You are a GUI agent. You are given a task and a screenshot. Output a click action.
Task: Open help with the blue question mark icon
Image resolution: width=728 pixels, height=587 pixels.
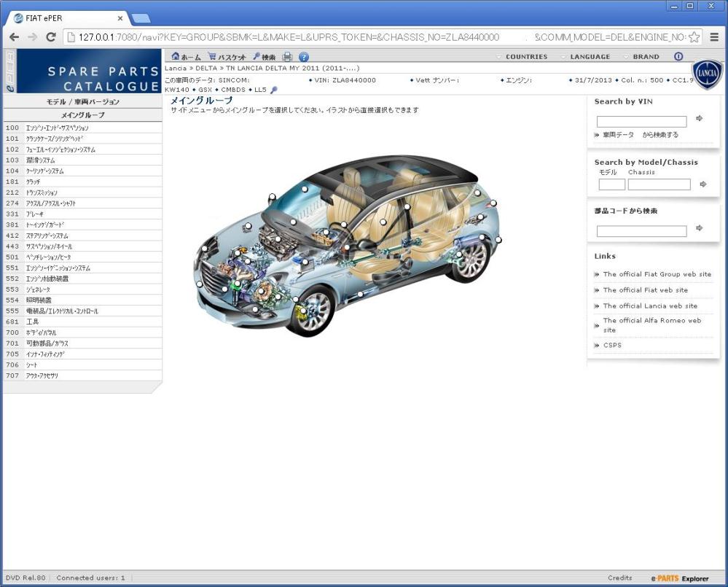[x=304, y=57]
